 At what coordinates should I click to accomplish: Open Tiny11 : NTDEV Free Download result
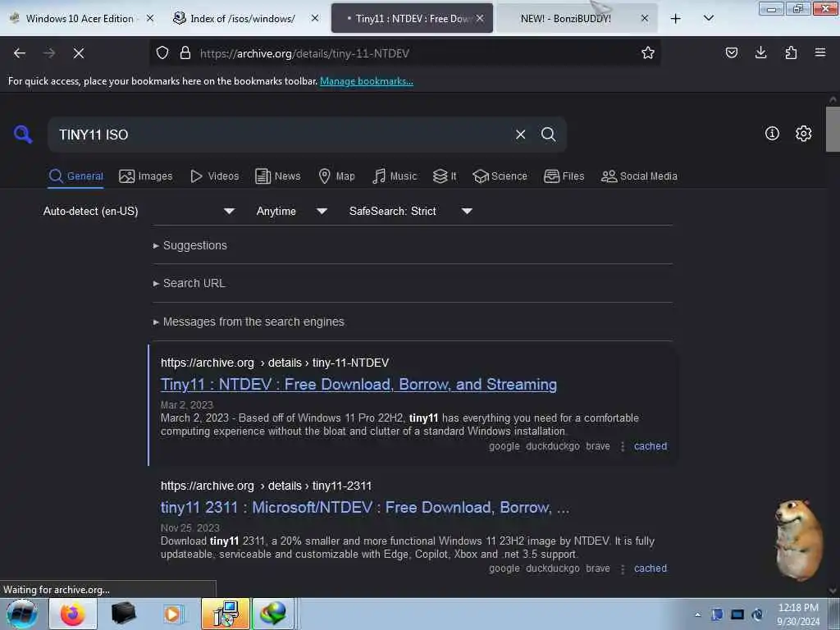359,384
